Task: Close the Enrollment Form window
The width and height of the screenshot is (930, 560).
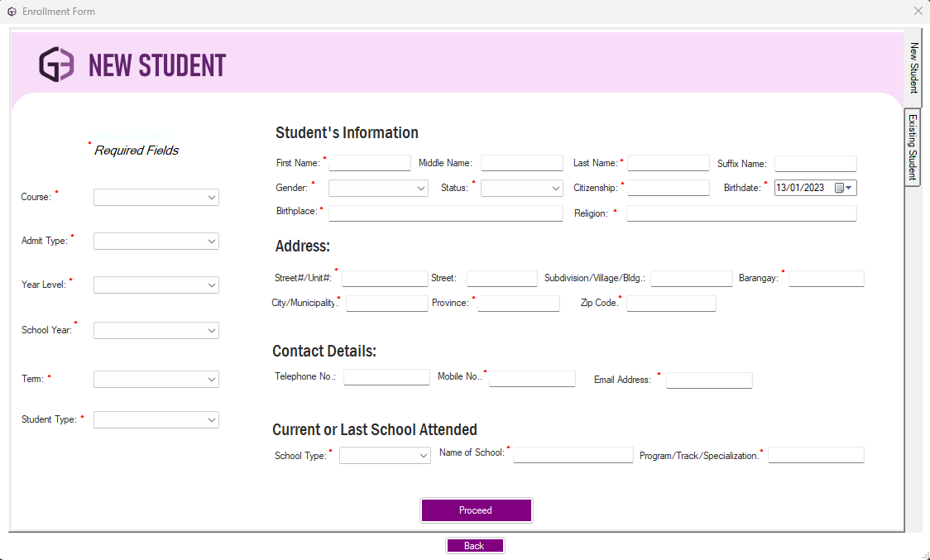Action: tap(918, 11)
